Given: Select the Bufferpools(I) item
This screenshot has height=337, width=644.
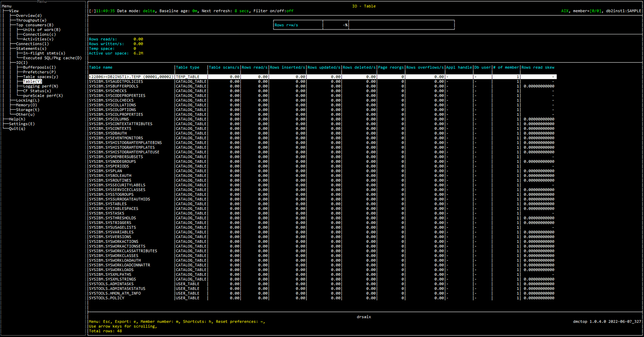Looking at the screenshot, I should [x=40, y=68].
